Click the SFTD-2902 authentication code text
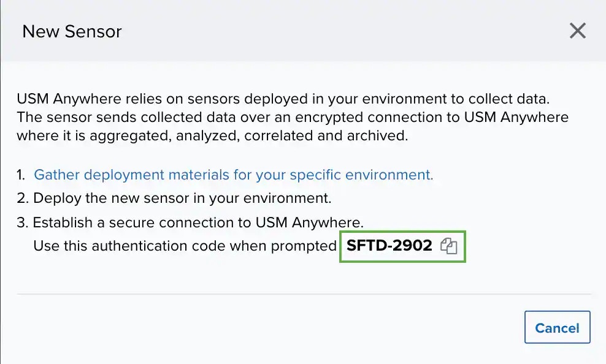This screenshot has height=364, width=606. (x=389, y=246)
